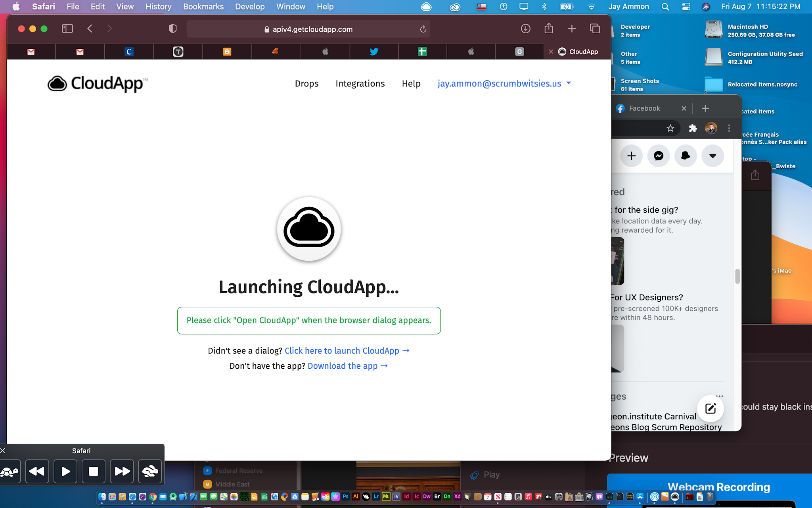The height and width of the screenshot is (508, 812).
Task: Click the fast-forward button in Safari panel
Action: click(x=122, y=471)
